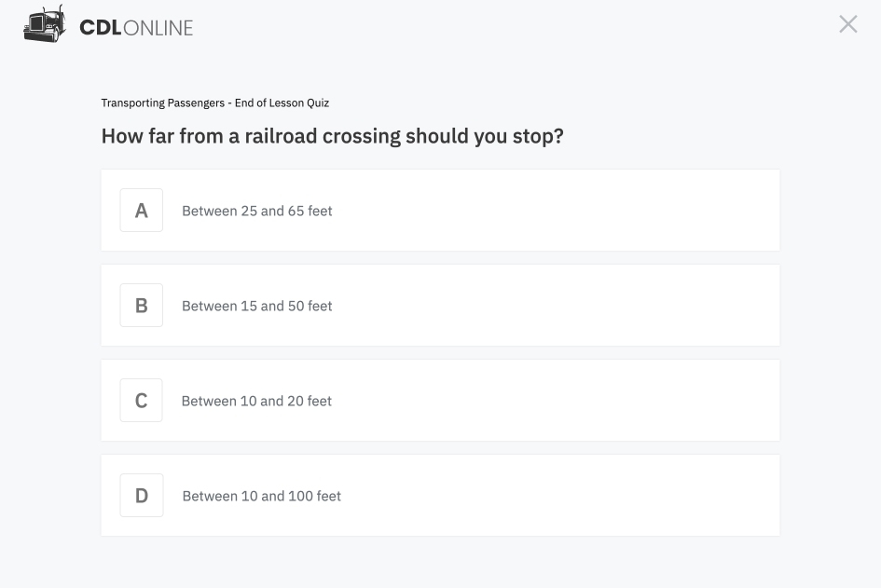This screenshot has width=881, height=588.
Task: Click the word "ONLINE" in the header
Action: [x=158, y=28]
